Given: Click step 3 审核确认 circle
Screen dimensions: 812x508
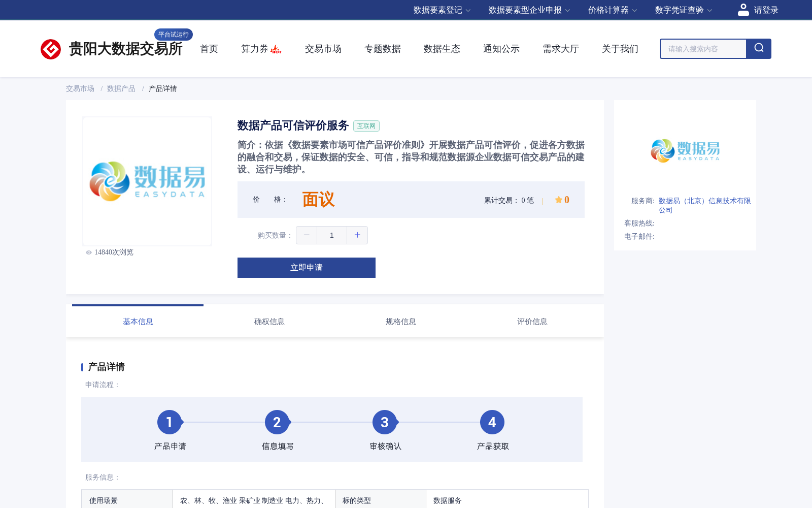Looking at the screenshot, I should tap(385, 422).
